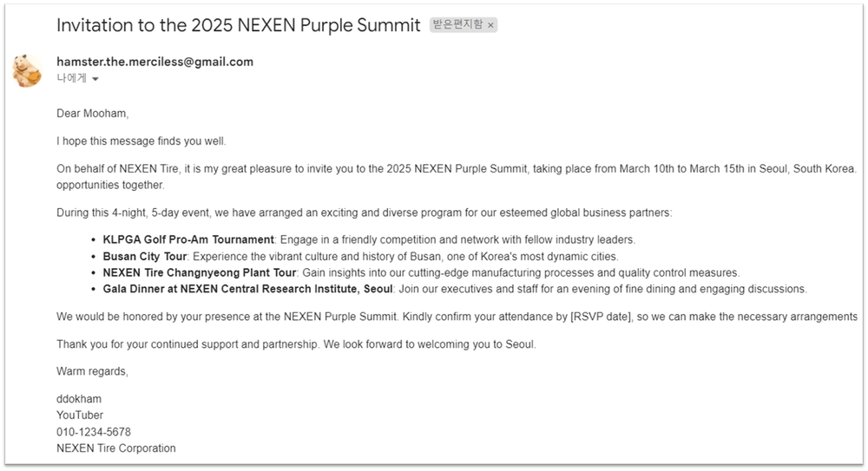The image size is (868, 471).
Task: Click the 받은편지함 inbox label chip
Action: click(x=456, y=25)
